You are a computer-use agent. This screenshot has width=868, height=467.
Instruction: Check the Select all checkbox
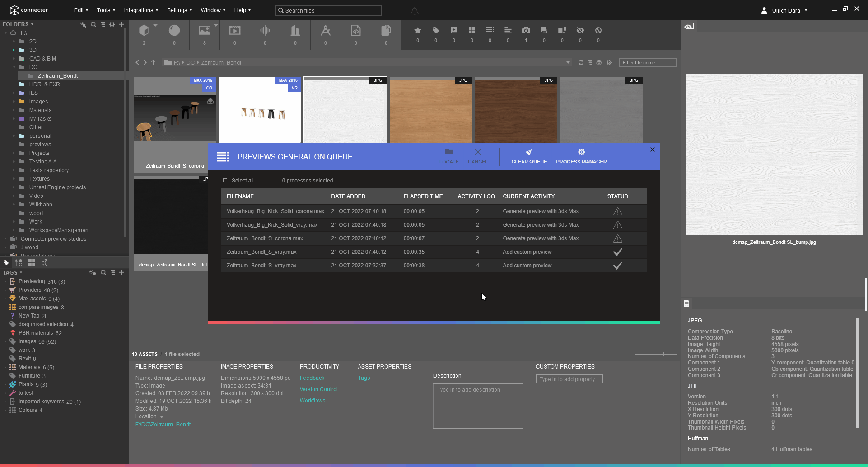[x=225, y=181]
